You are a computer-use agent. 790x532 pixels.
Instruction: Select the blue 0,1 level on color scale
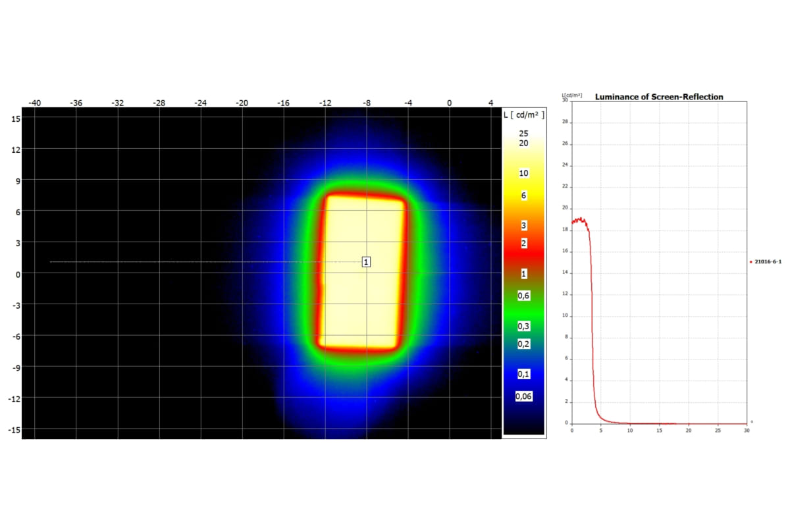pyautogui.click(x=523, y=374)
